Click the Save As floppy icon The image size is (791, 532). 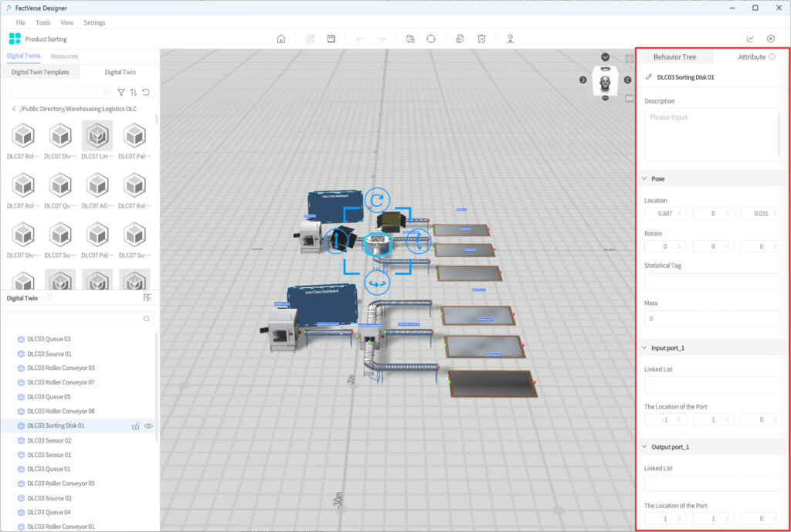(331, 39)
